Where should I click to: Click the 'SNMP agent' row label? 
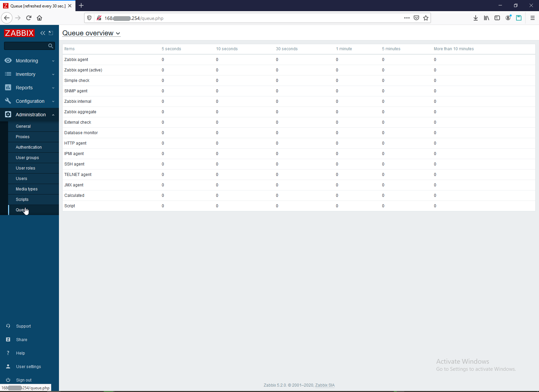pos(76,91)
